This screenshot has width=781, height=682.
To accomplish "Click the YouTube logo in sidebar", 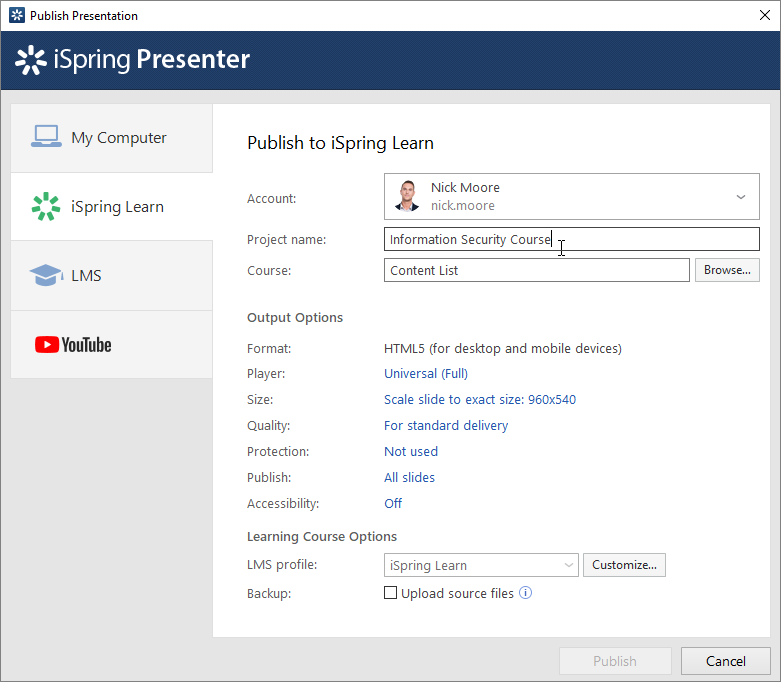I will pyautogui.click(x=73, y=345).
